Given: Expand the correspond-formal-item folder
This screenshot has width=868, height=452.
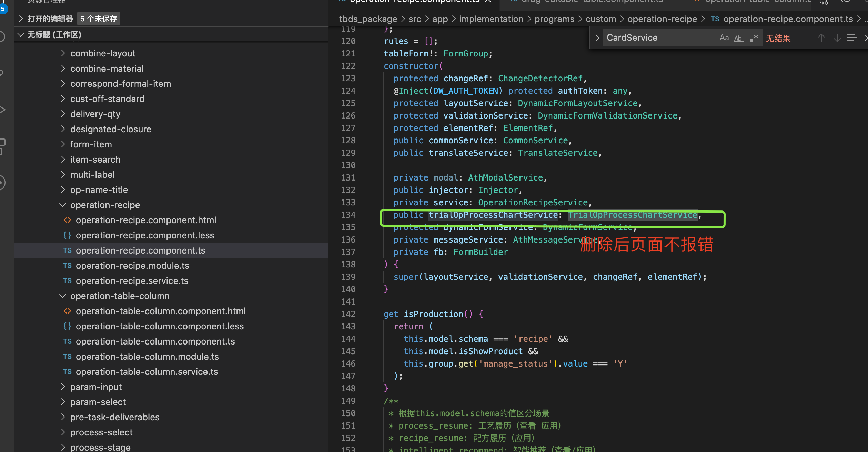Looking at the screenshot, I should click(120, 84).
